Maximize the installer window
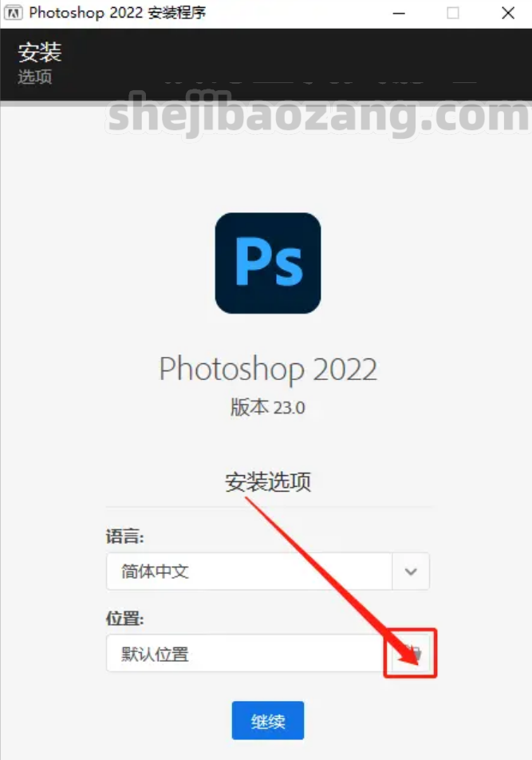 coord(453,13)
